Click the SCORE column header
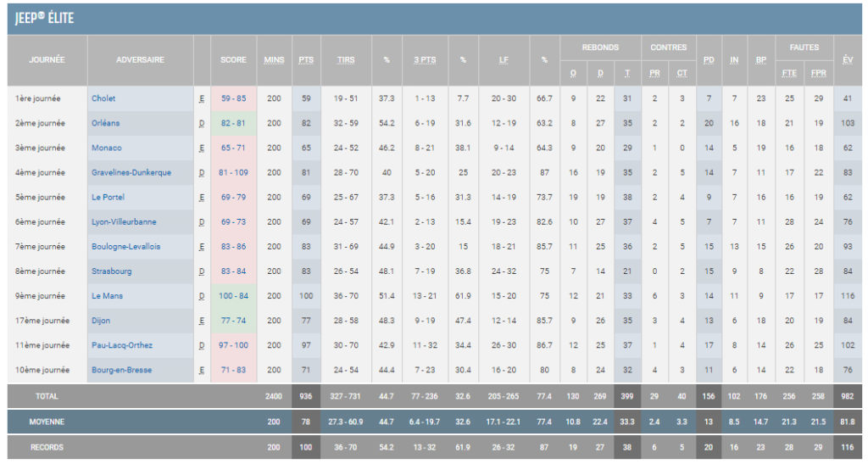The height and width of the screenshot is (464, 868). click(234, 59)
